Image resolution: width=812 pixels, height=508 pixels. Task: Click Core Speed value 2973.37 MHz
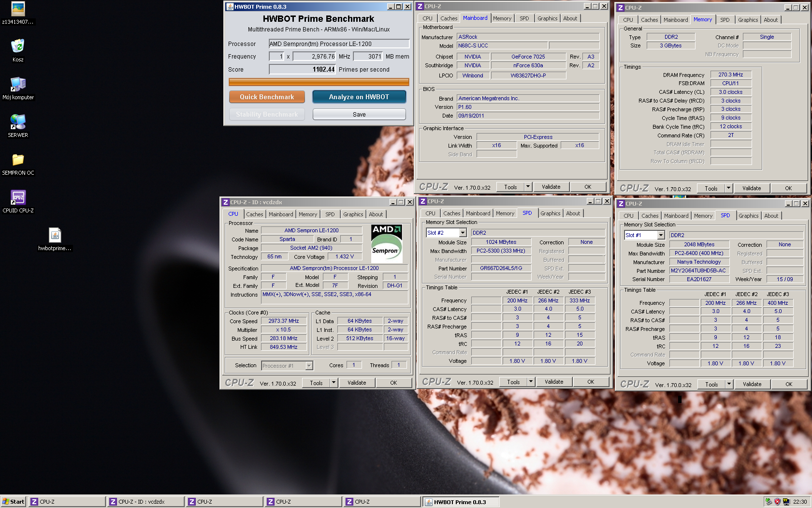coord(284,321)
